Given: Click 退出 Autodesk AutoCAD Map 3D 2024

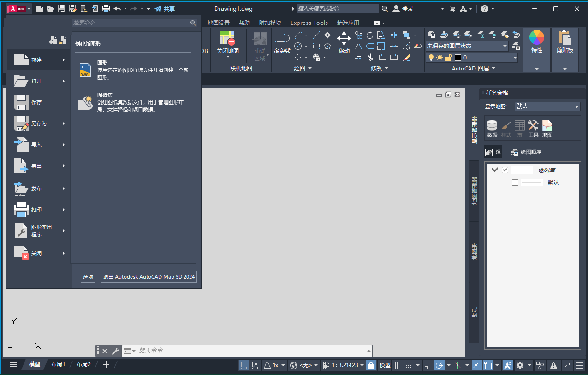Looking at the screenshot, I should point(148,276).
